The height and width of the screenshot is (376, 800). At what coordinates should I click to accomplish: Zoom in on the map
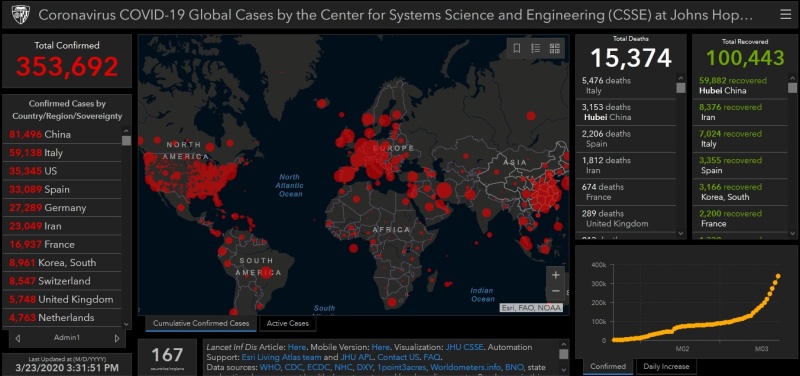(556, 275)
